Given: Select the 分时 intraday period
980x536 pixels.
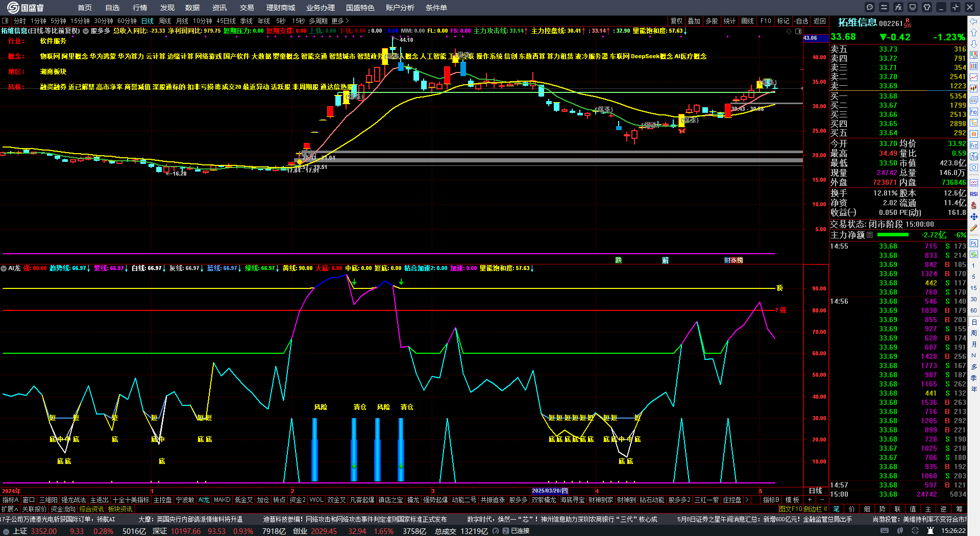Looking at the screenshot, I should [20, 21].
